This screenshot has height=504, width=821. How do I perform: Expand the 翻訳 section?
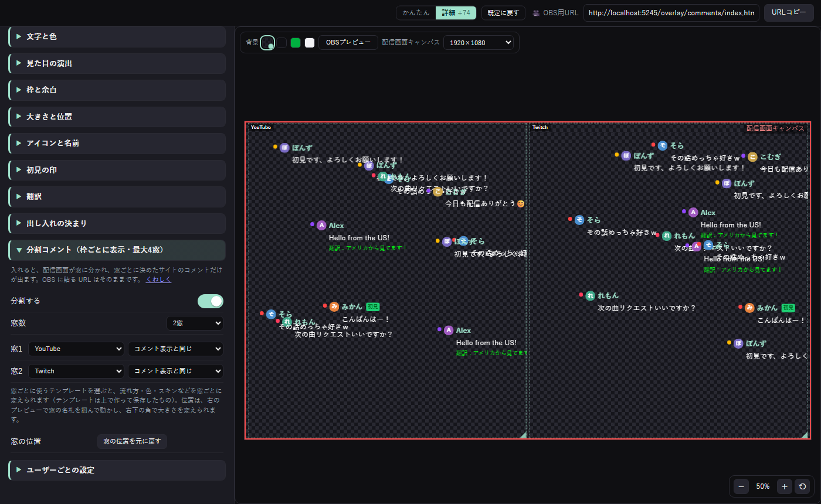(x=117, y=196)
